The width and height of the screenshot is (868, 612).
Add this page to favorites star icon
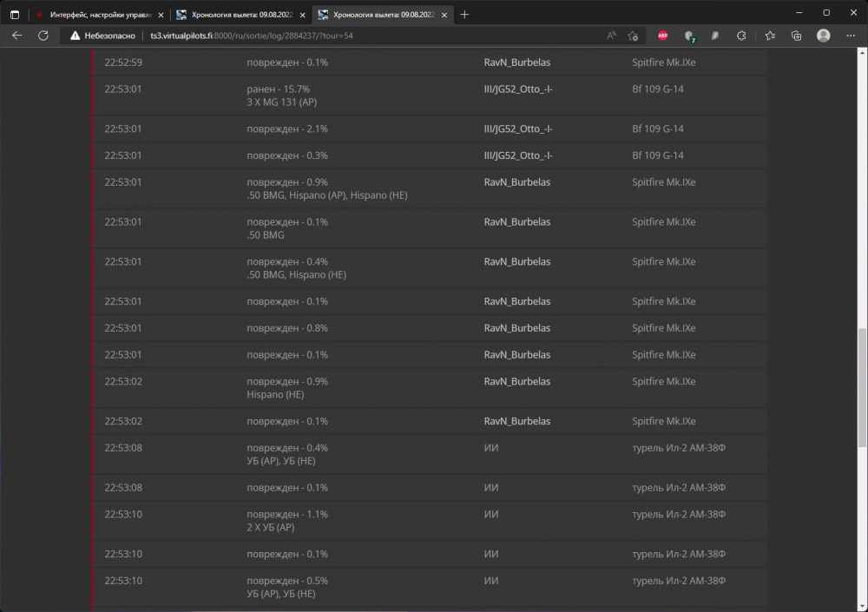click(634, 36)
